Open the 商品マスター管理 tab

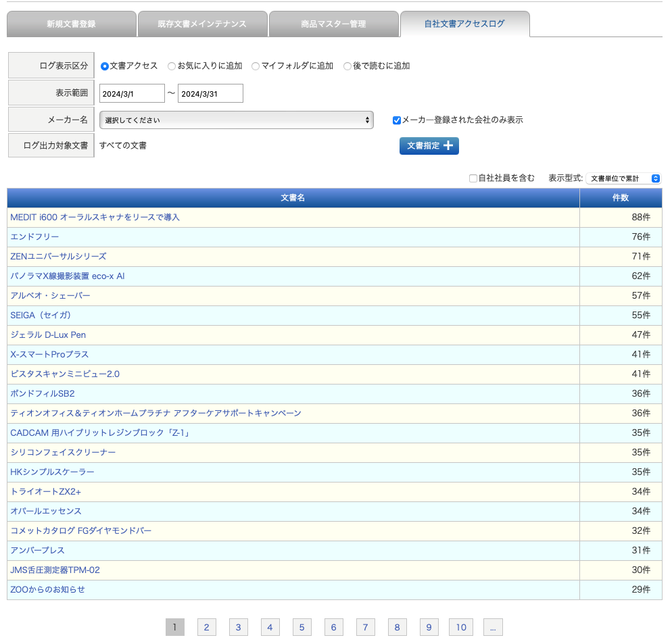[333, 24]
